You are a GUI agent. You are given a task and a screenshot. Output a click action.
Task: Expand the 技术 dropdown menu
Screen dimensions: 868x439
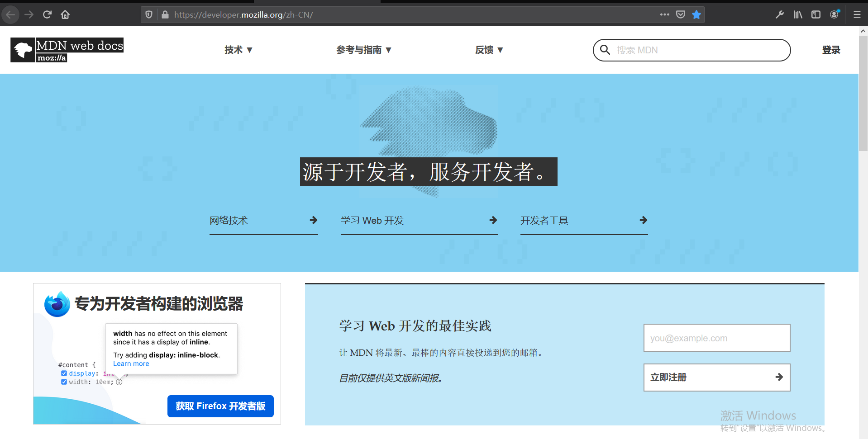238,50
